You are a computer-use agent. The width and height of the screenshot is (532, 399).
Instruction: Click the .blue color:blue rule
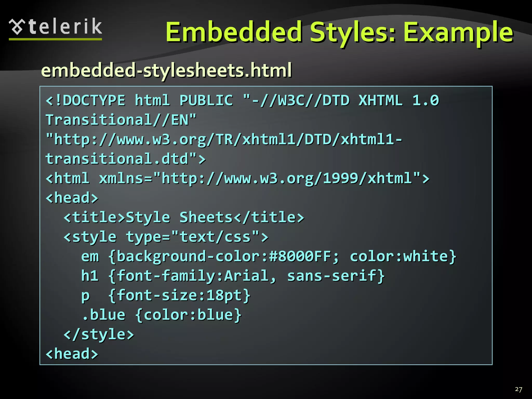161,315
